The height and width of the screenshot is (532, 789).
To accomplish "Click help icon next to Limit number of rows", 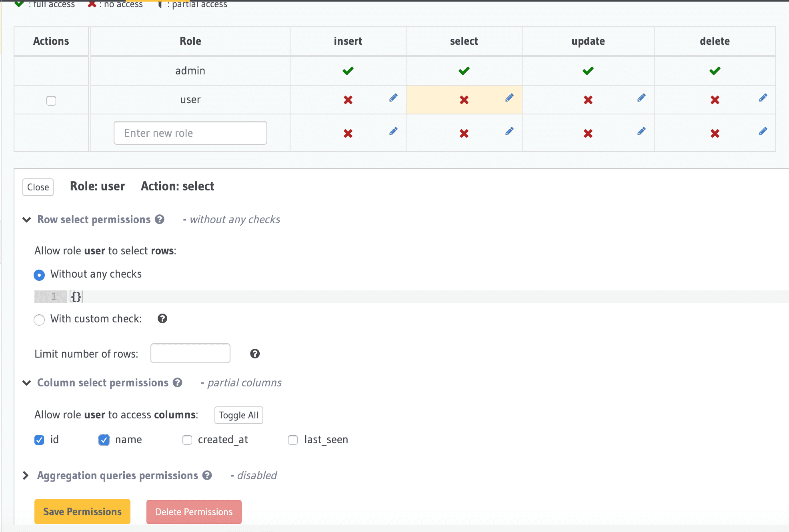I will point(255,354).
